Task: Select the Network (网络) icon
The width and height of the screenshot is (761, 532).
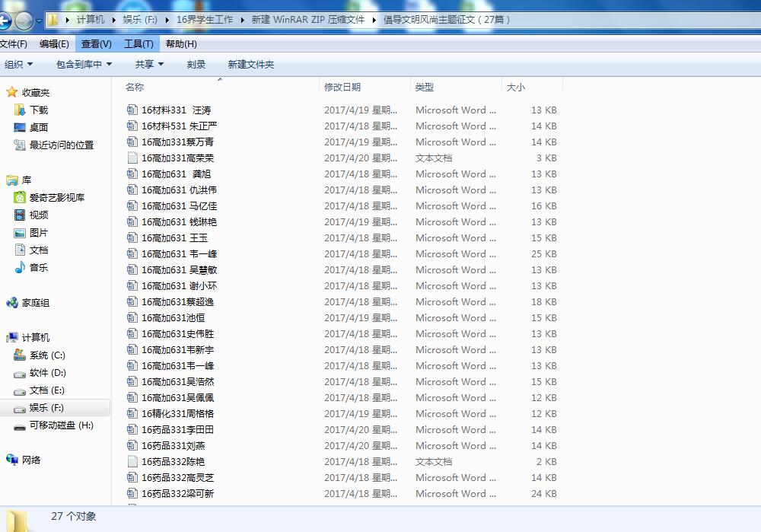Action: [x=12, y=460]
